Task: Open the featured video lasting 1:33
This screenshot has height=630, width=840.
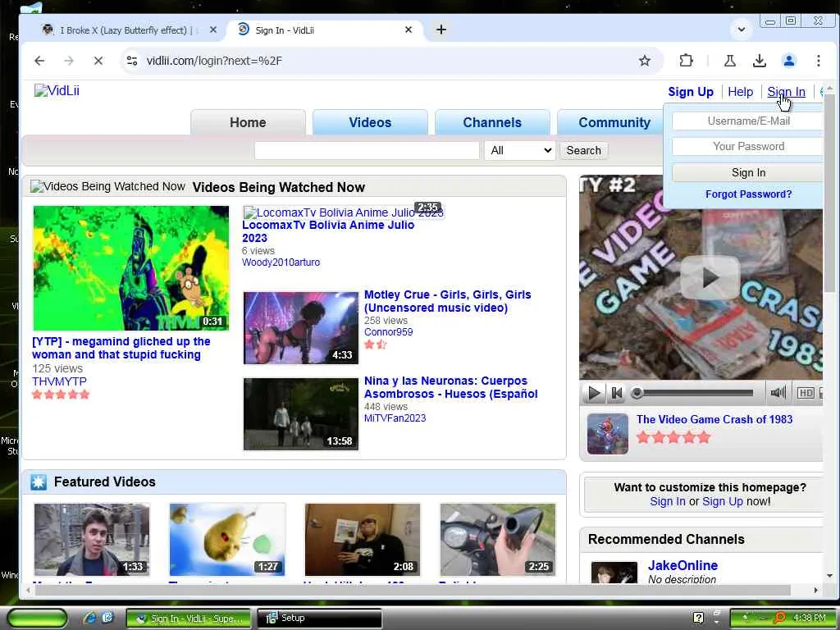Action: coord(92,540)
